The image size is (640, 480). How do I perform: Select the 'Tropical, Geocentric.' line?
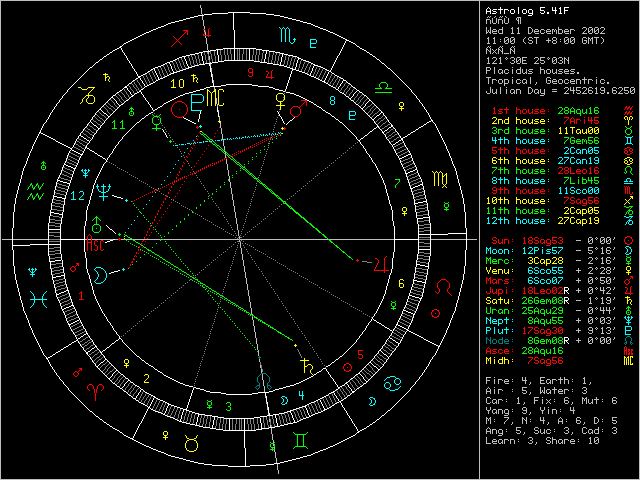(548, 81)
